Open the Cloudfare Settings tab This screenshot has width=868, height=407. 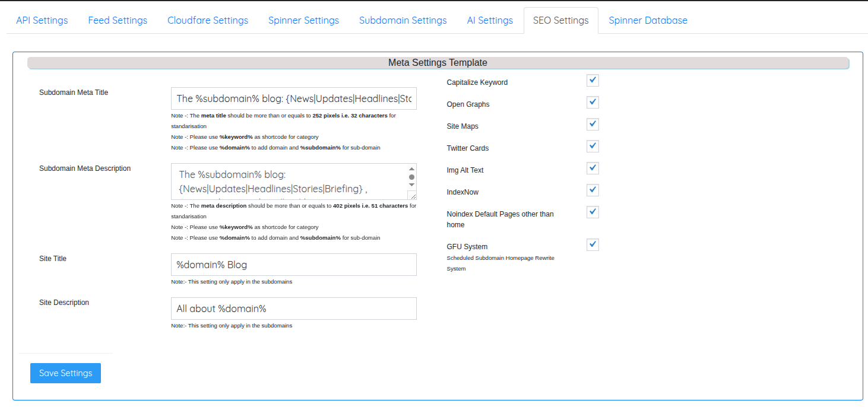coord(208,20)
